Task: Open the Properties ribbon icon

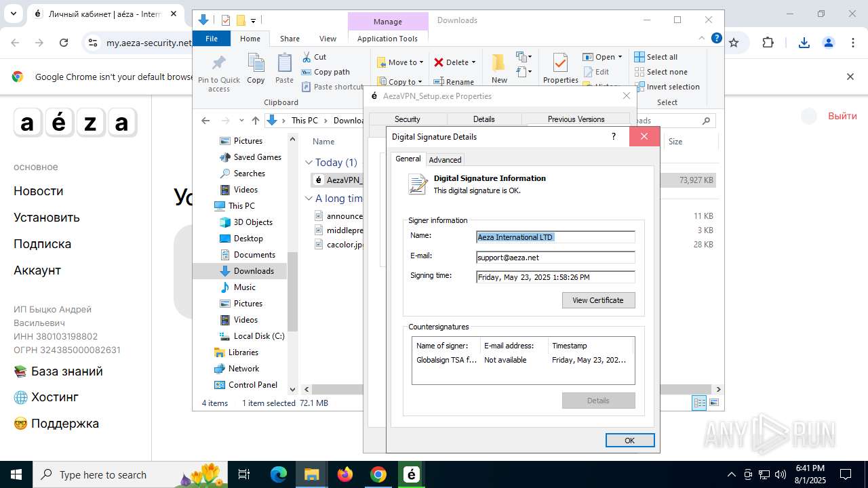Action: [x=560, y=68]
